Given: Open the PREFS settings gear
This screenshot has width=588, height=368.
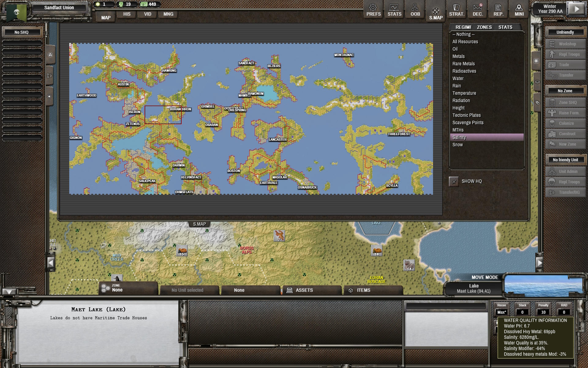Looking at the screenshot, I should coord(373,9).
